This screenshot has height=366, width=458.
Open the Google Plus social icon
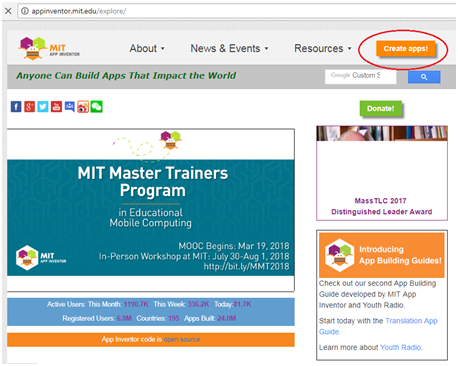29,107
